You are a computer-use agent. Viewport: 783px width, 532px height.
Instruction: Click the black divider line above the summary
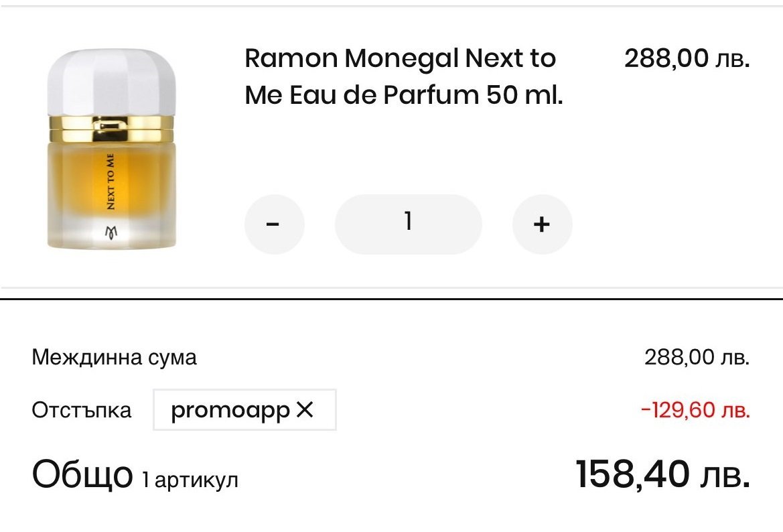(x=391, y=298)
